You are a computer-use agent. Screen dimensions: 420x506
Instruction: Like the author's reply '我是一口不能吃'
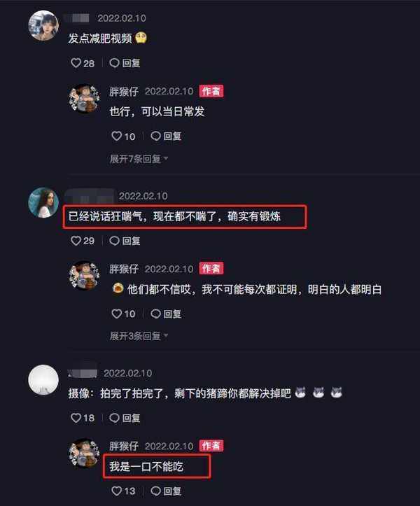point(123,491)
